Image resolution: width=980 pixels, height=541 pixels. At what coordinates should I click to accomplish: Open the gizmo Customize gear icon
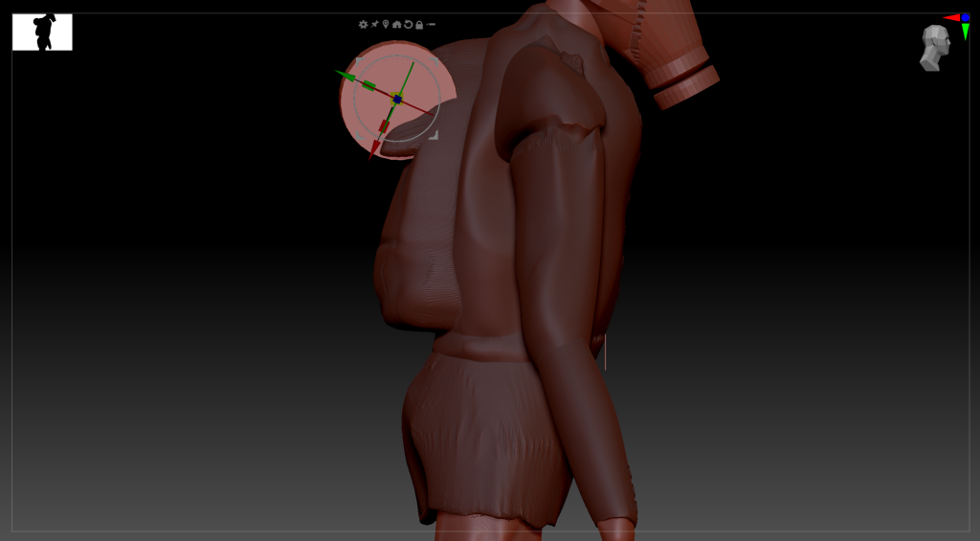point(364,25)
